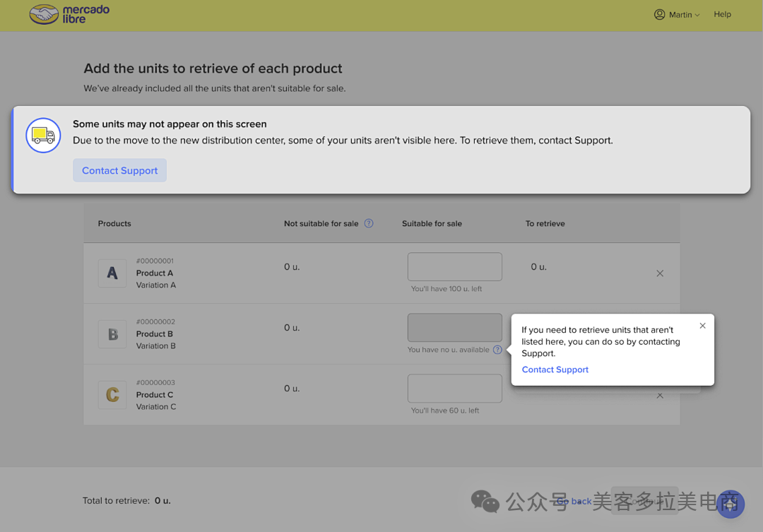The image size is (763, 532).
Task: Open the Help link in the header
Action: click(722, 14)
